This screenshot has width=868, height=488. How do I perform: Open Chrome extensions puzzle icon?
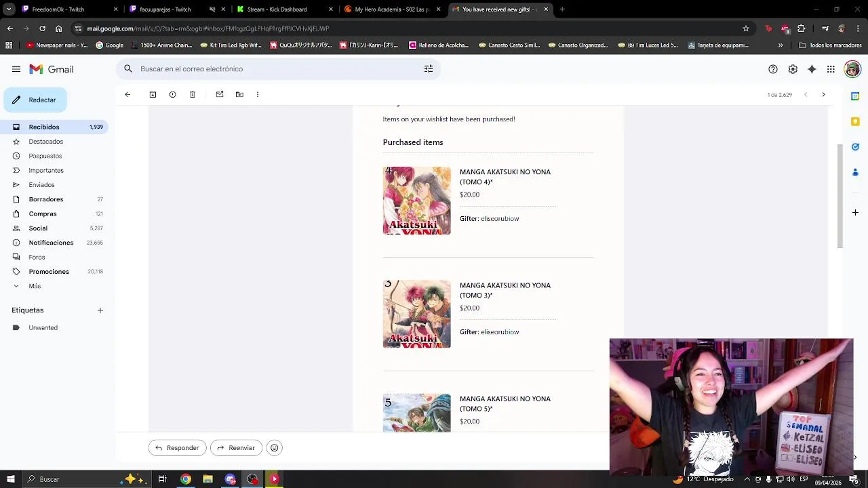(x=802, y=28)
